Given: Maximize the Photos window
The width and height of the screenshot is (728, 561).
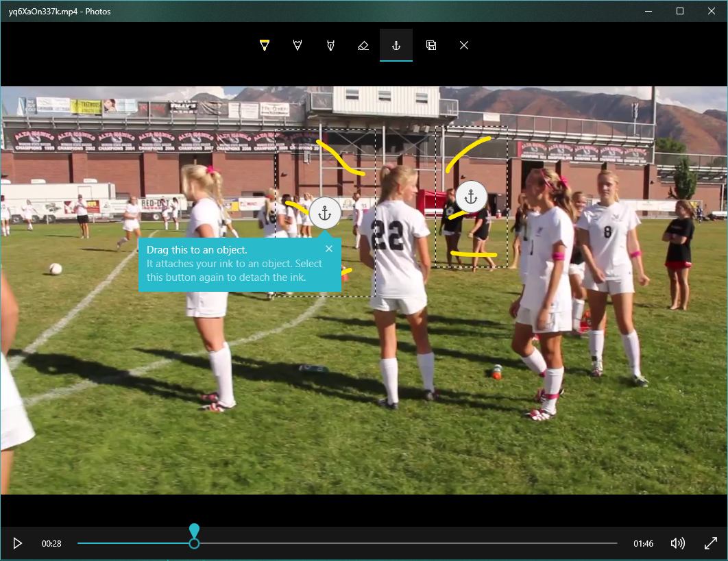Looking at the screenshot, I should (679, 11).
